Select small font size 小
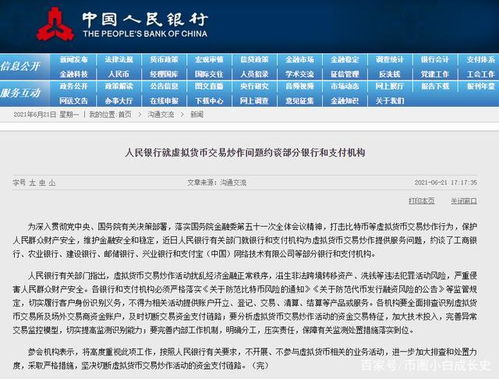Image resolution: width=499 pixels, height=379 pixels. pyautogui.click(x=52, y=183)
